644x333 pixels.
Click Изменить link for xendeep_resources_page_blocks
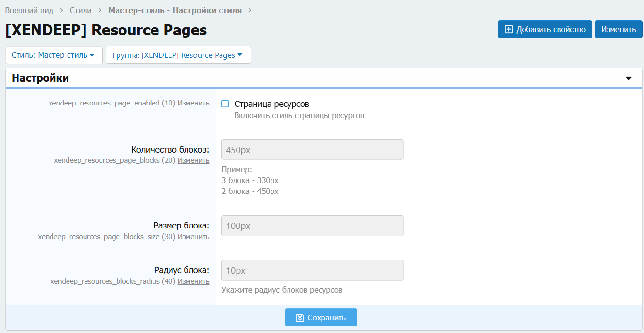(x=193, y=160)
